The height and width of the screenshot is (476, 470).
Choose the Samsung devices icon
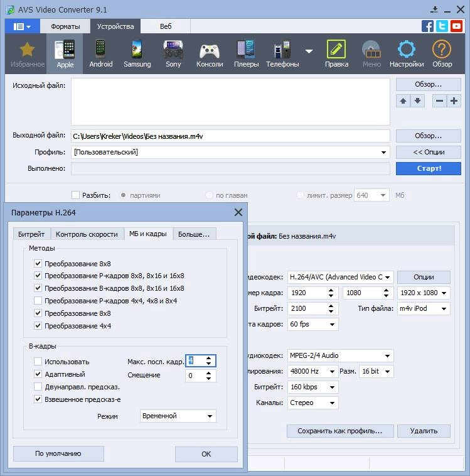[137, 54]
